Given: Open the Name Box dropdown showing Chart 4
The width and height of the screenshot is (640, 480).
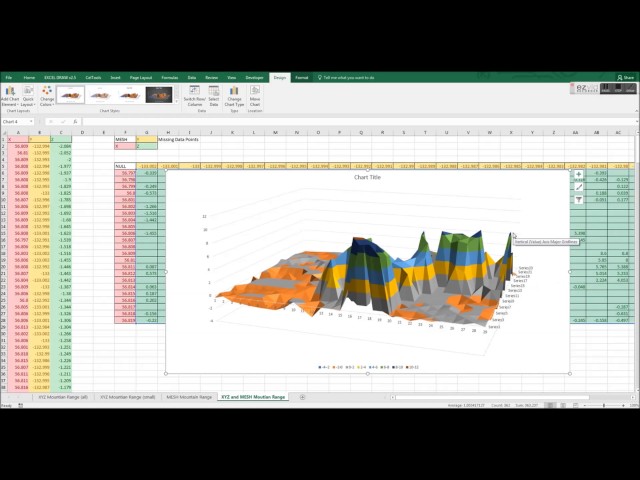Looking at the screenshot, I should coord(31,122).
